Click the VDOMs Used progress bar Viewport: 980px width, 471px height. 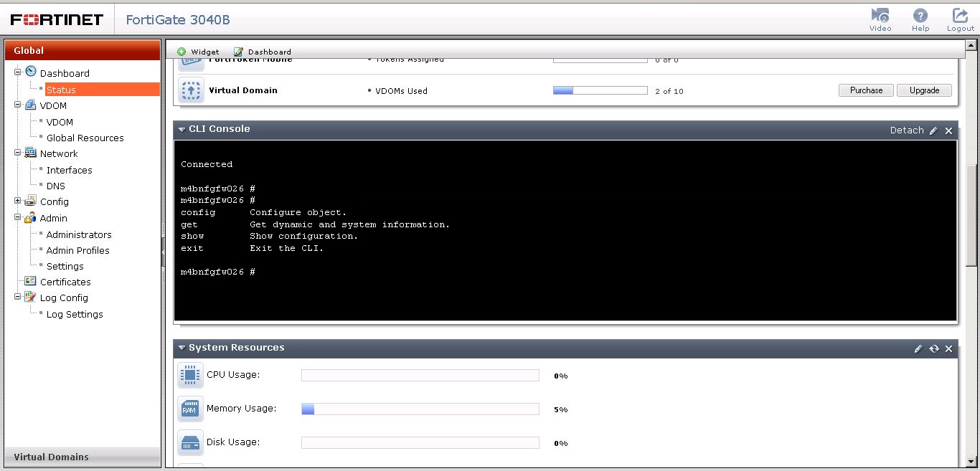[x=600, y=90]
